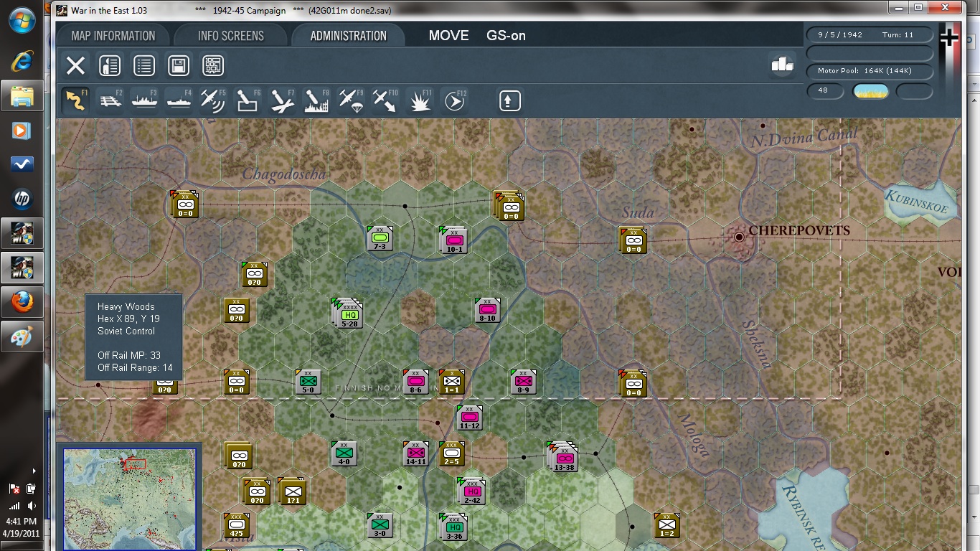Click the GS-on status text

tap(506, 36)
